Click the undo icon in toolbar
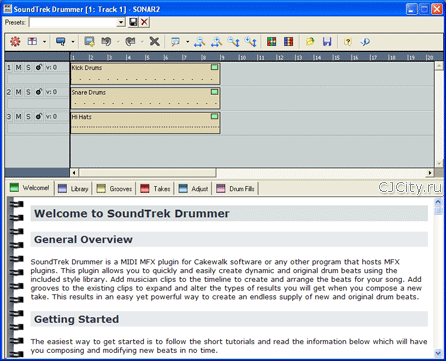 point(106,42)
